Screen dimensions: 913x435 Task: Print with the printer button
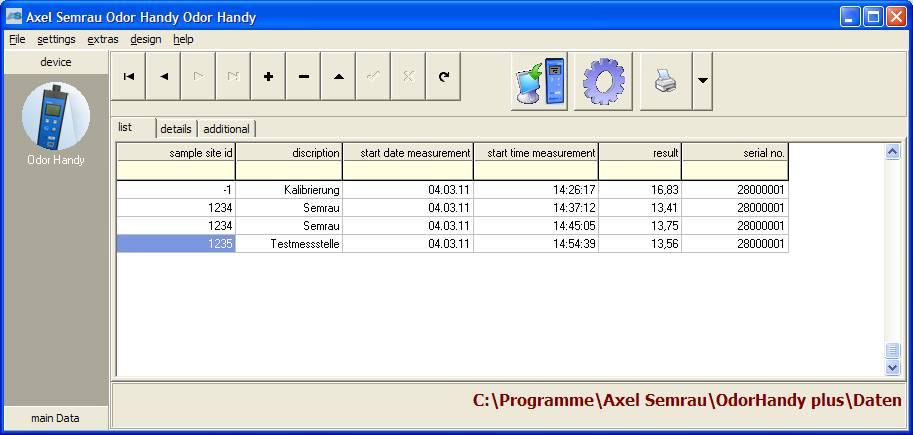click(x=666, y=82)
